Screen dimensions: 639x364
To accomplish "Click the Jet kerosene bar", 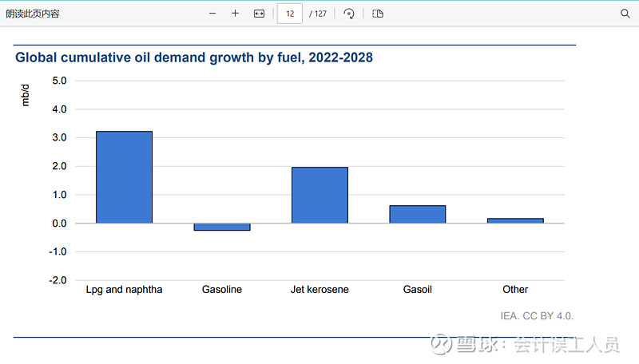I will tap(320, 195).
